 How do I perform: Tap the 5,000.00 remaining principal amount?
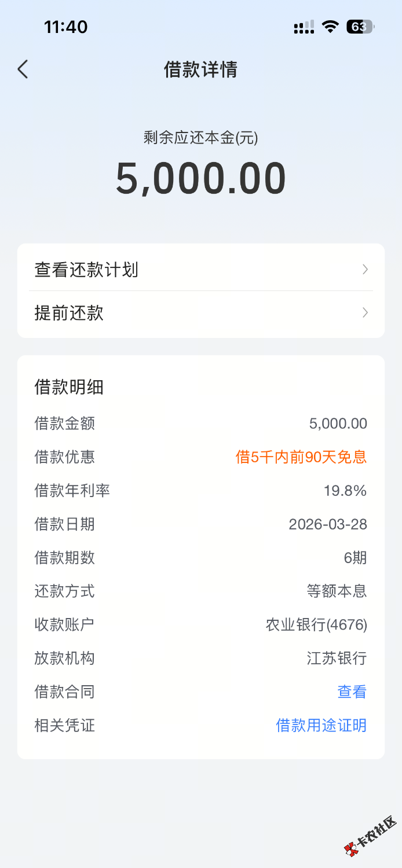pos(201,178)
